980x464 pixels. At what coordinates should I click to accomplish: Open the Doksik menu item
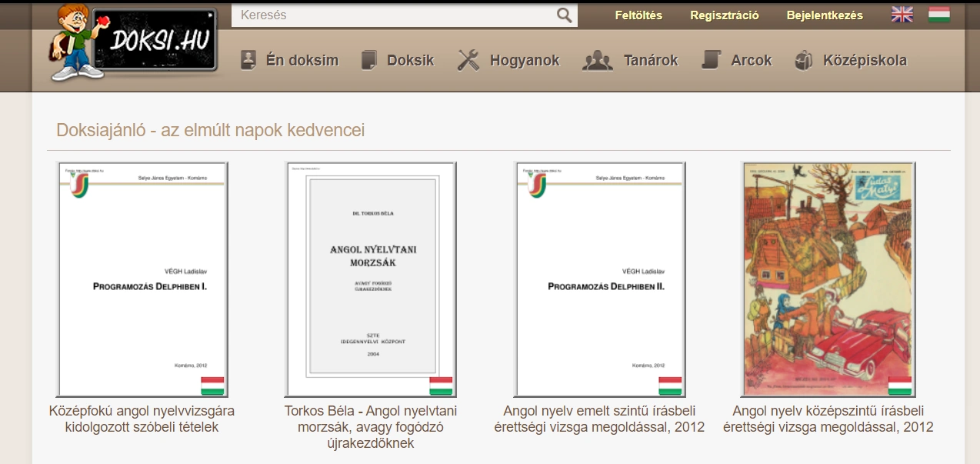click(410, 60)
